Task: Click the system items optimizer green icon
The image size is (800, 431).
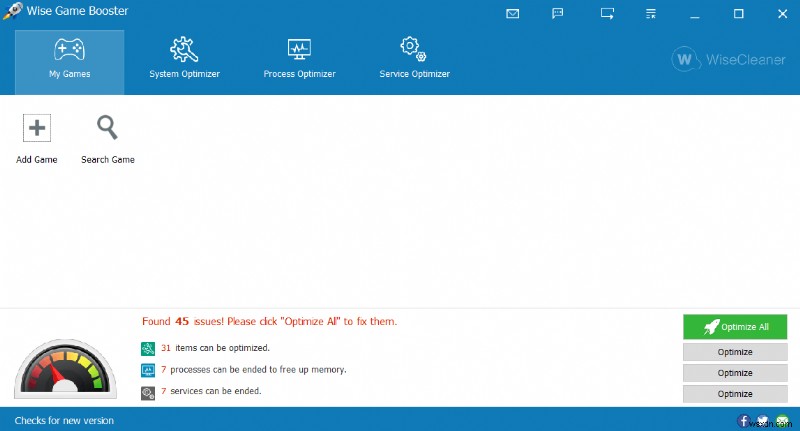Action: (x=148, y=348)
